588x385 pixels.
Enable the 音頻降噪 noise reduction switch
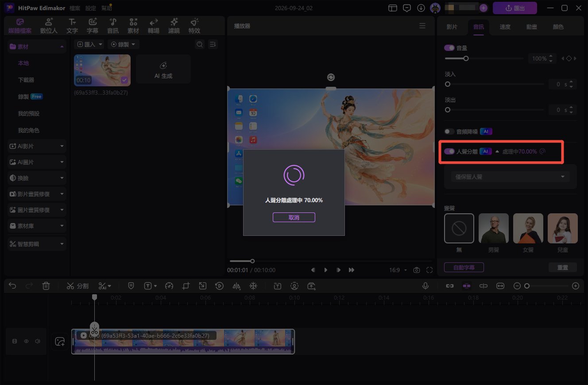point(449,131)
